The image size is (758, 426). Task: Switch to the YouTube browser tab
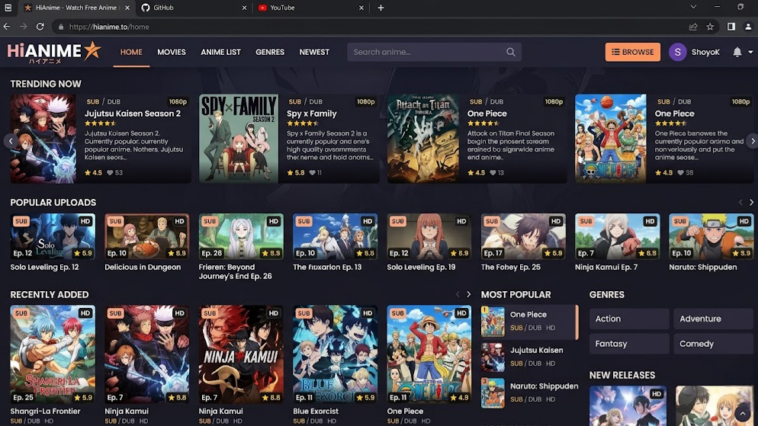tap(310, 8)
